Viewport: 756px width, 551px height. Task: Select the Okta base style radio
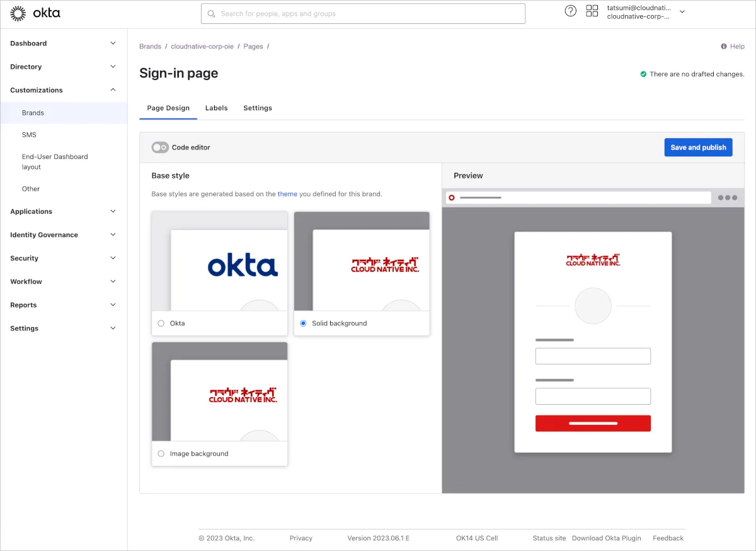(161, 323)
